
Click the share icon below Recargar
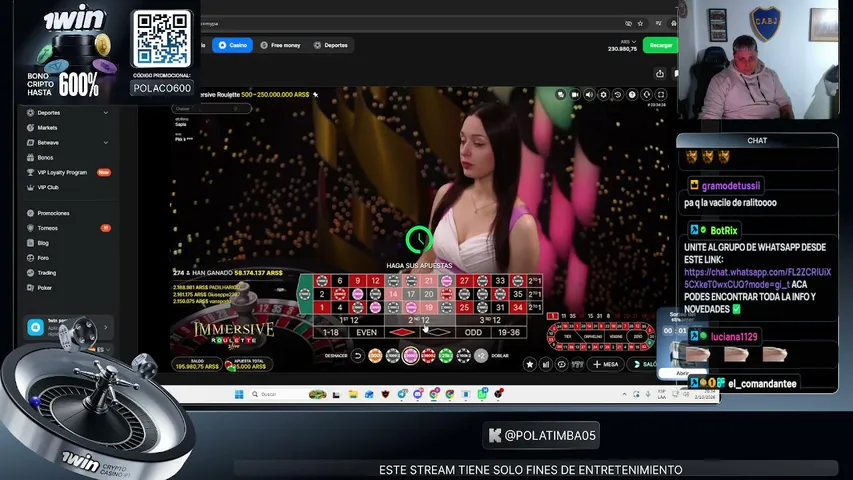tap(660, 73)
